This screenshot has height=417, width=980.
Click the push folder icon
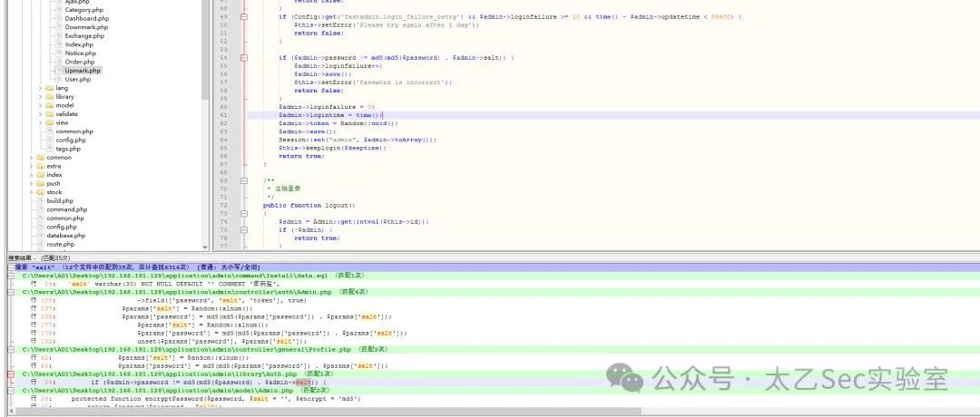pyautogui.click(x=41, y=183)
